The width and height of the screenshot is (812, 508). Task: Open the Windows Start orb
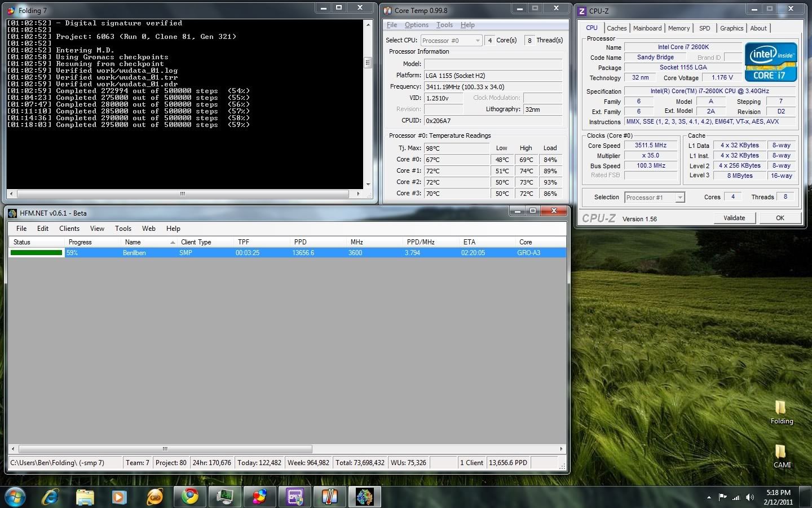pos(15,497)
